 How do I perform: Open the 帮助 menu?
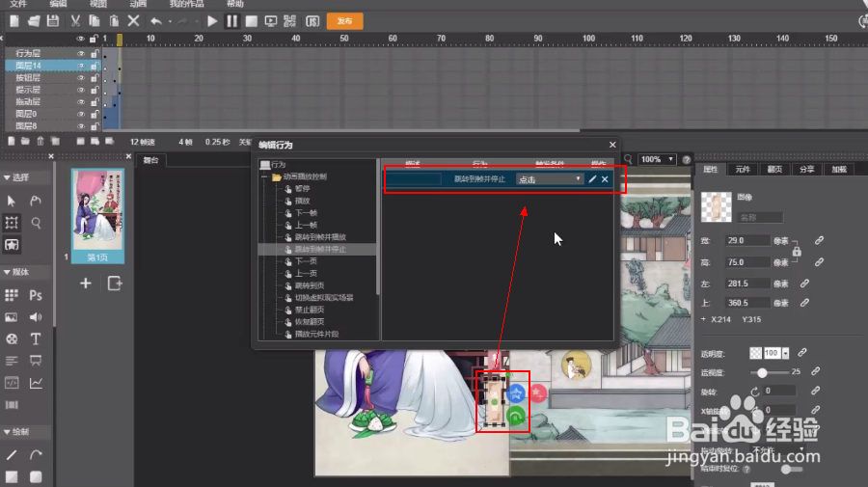234,4
